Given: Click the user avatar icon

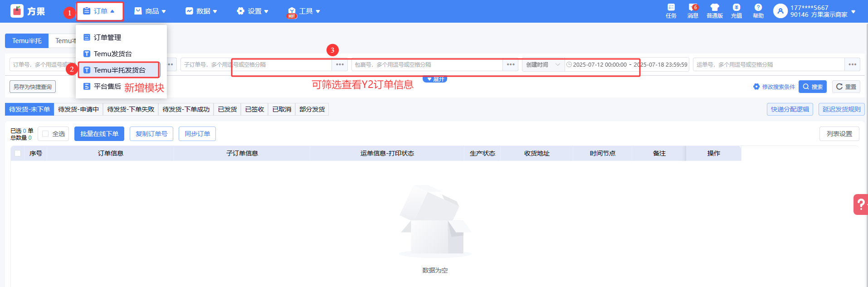Looking at the screenshot, I should pyautogui.click(x=780, y=11).
